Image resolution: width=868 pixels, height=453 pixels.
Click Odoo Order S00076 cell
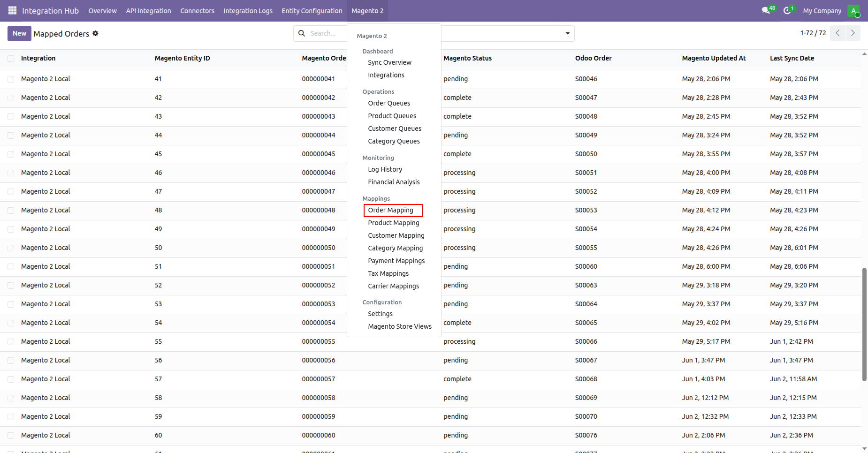tap(586, 435)
